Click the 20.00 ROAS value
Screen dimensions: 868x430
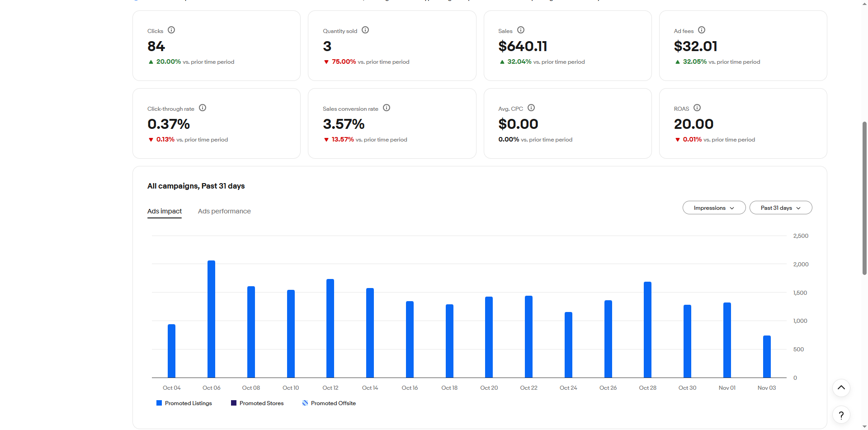coord(693,124)
